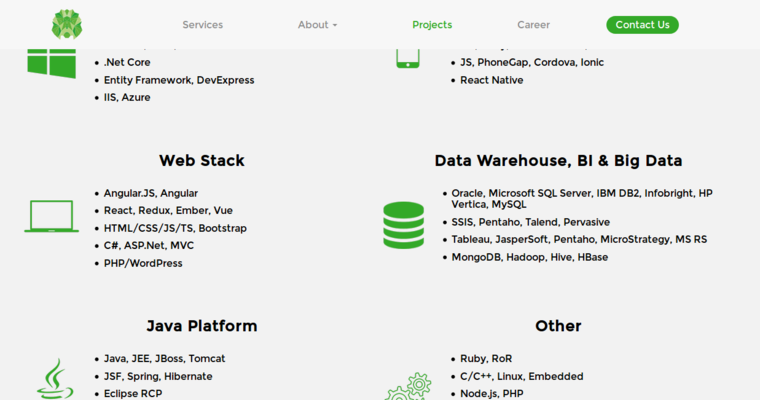
Task: Click the Angular.JS, Angular list item
Action: [150, 193]
